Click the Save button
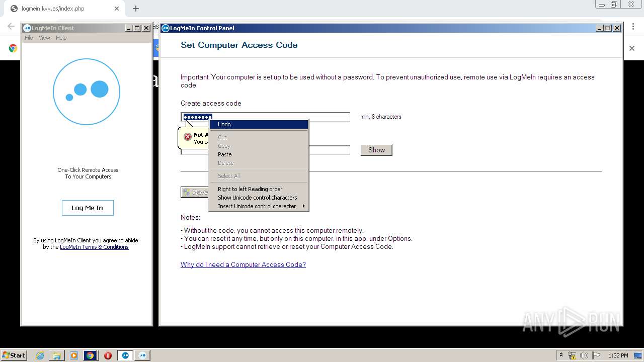This screenshot has width=644, height=362. coord(195,192)
